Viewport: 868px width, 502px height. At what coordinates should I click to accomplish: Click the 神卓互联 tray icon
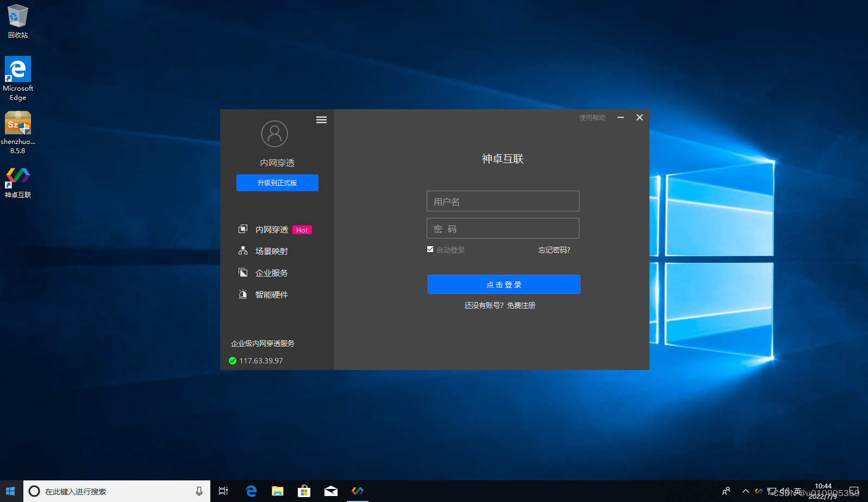pyautogui.click(x=759, y=491)
